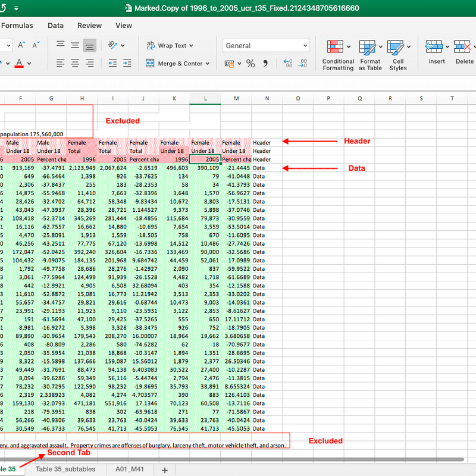Toggle right text alignment
Viewport: 476px width, 476px height.
pyautogui.click(x=90, y=63)
